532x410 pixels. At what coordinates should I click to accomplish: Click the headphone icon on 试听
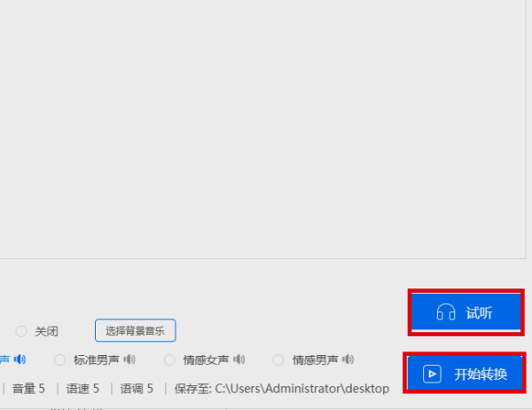[446, 311]
